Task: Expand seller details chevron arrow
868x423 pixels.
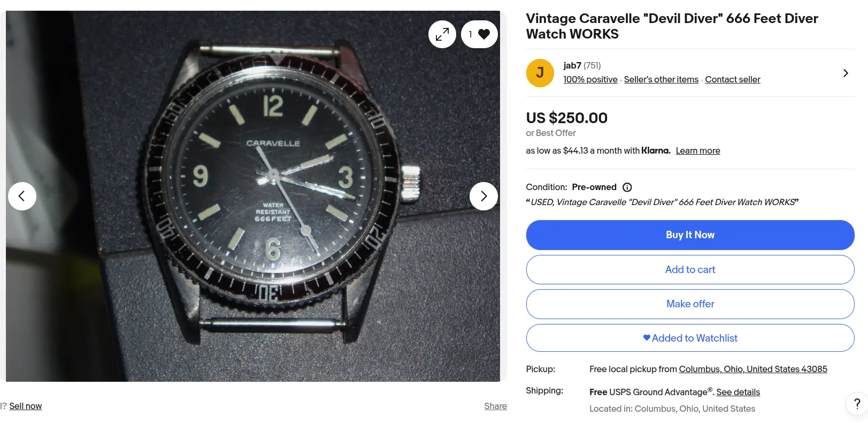Action: [846, 73]
